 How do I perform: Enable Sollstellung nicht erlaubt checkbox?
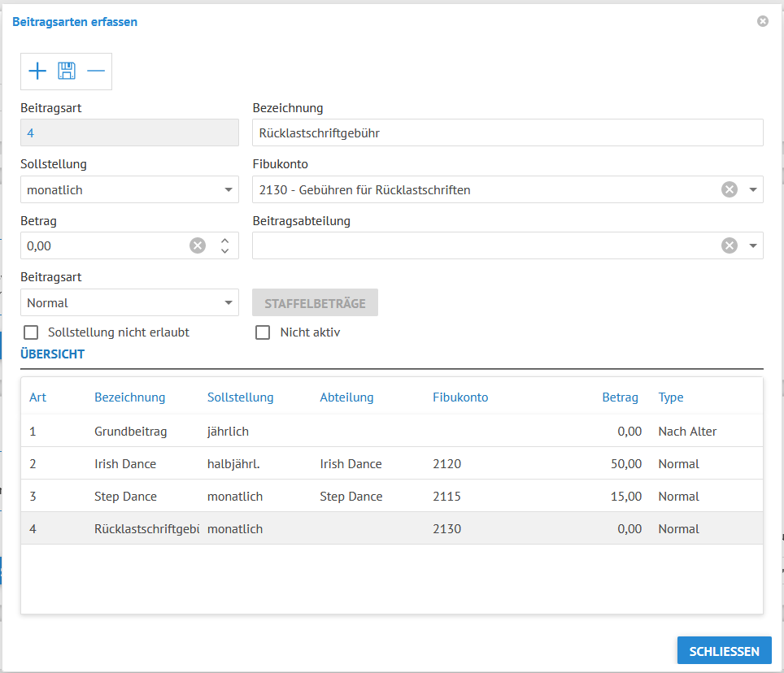[x=31, y=332]
